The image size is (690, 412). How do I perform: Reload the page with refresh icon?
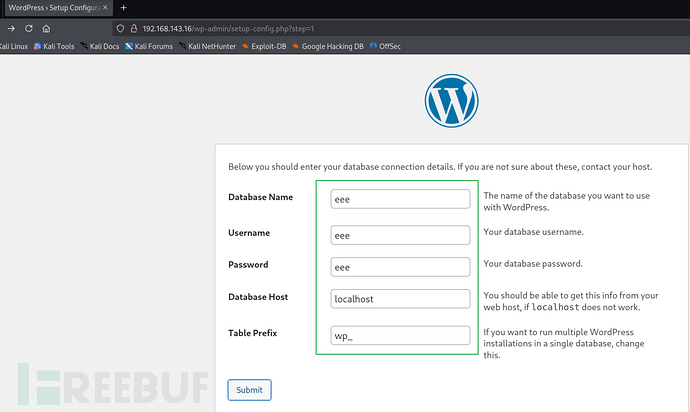(x=29, y=29)
